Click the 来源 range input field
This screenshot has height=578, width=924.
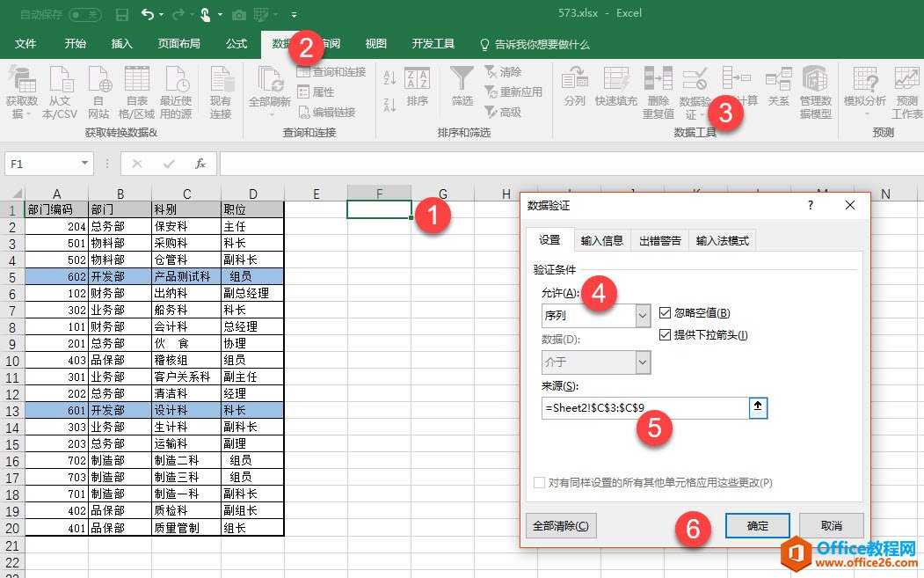(644, 407)
